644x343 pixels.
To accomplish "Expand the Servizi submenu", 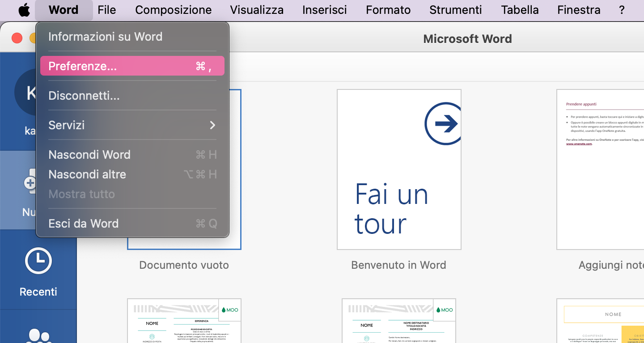I will 132,125.
